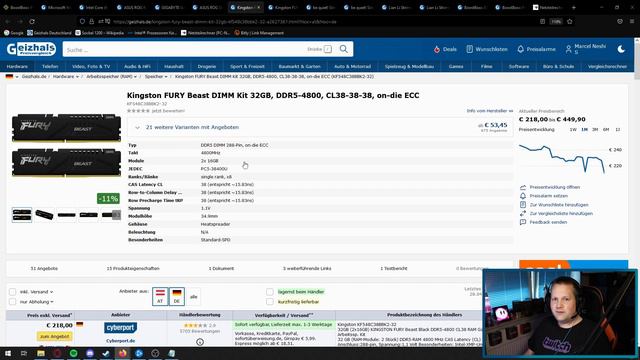The width and height of the screenshot is (640, 360).
Task: Open a new browser tab
Action: tap(573, 7)
